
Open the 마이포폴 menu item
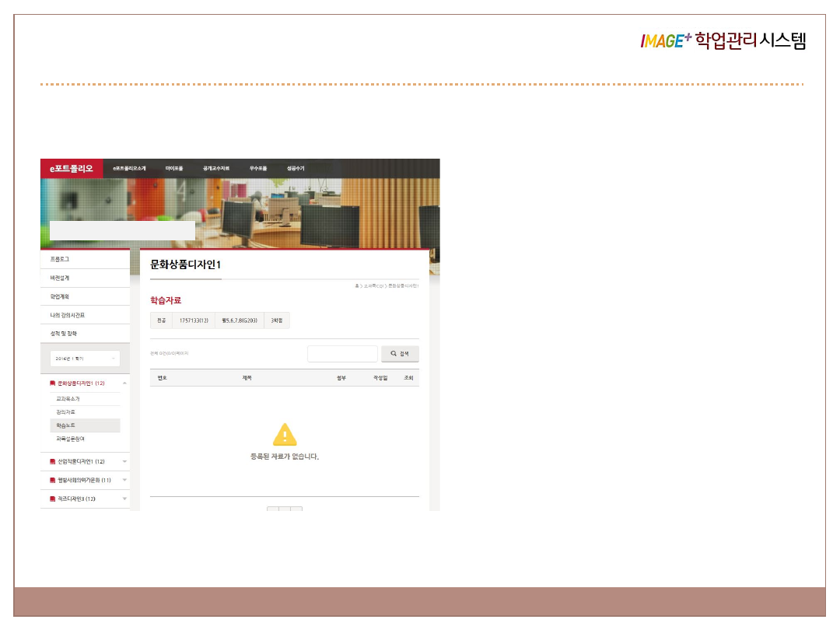(x=174, y=168)
